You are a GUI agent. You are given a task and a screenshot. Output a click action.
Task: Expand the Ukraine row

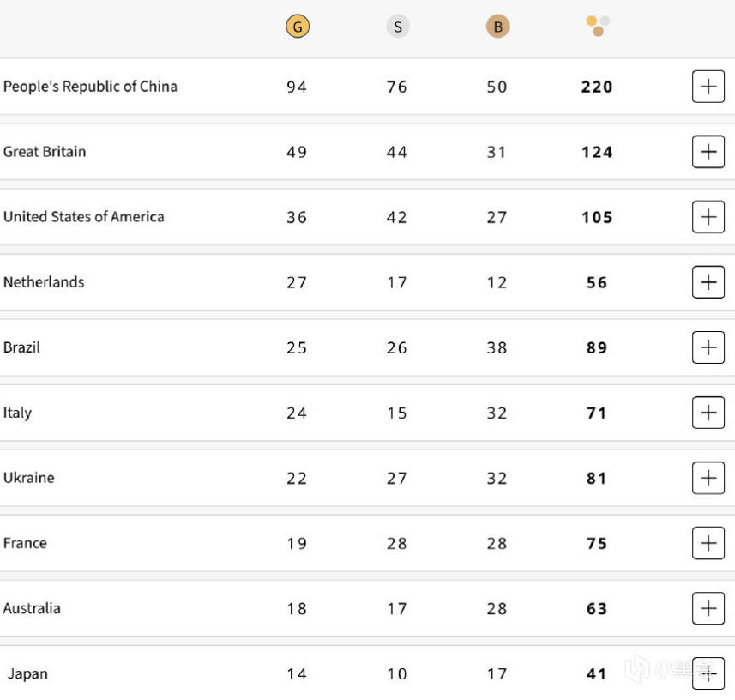pos(708,478)
